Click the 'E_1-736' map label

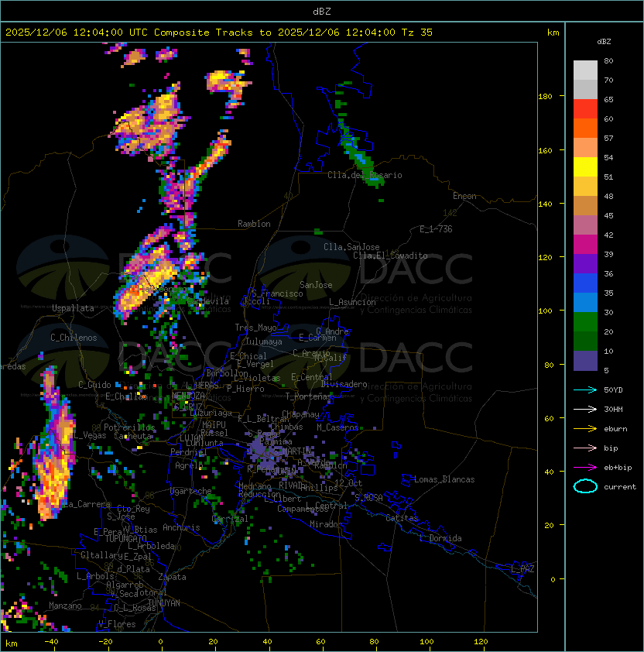click(x=436, y=229)
